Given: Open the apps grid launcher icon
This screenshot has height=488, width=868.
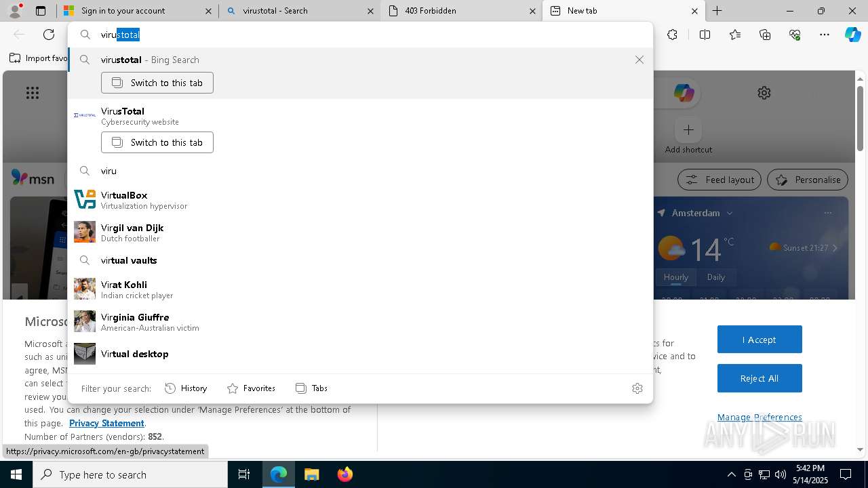Looking at the screenshot, I should pyautogui.click(x=33, y=93).
